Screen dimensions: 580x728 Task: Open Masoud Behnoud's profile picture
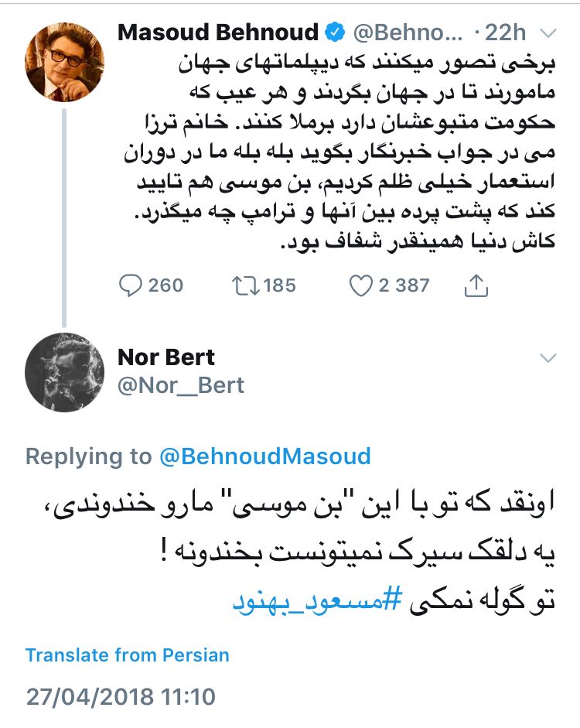(65, 62)
